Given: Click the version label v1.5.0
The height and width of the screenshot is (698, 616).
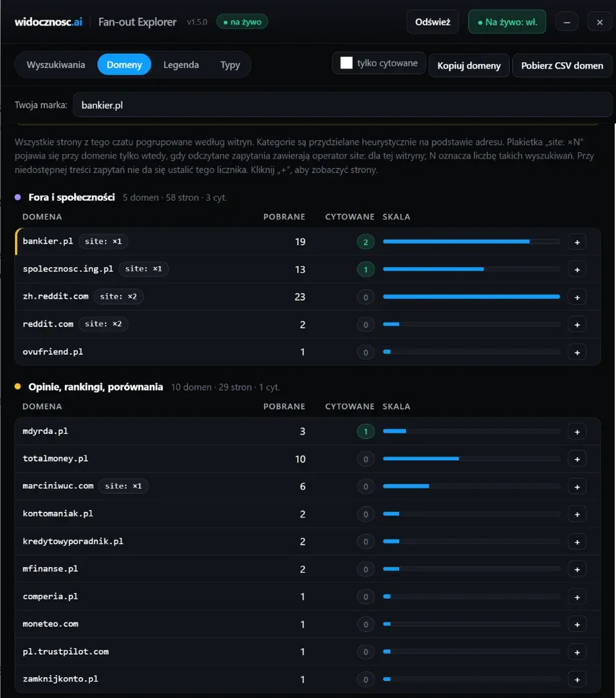Looking at the screenshot, I should tap(197, 22).
